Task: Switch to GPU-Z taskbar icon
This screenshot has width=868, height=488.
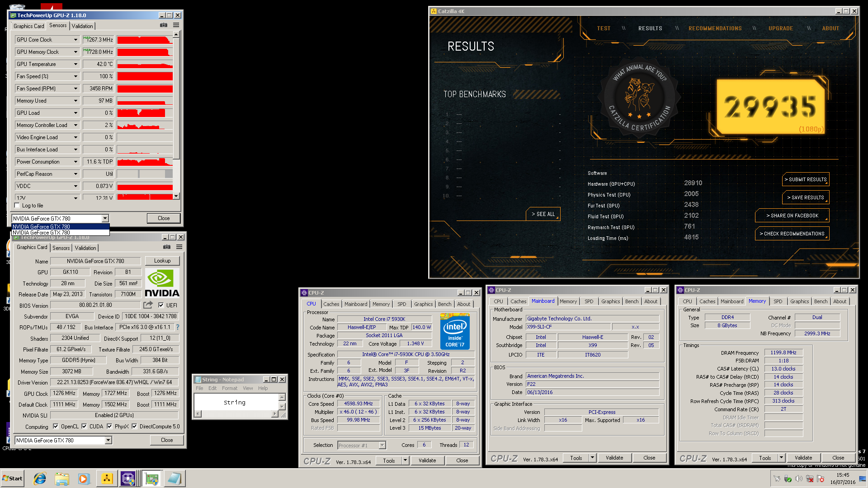Action: click(151, 479)
